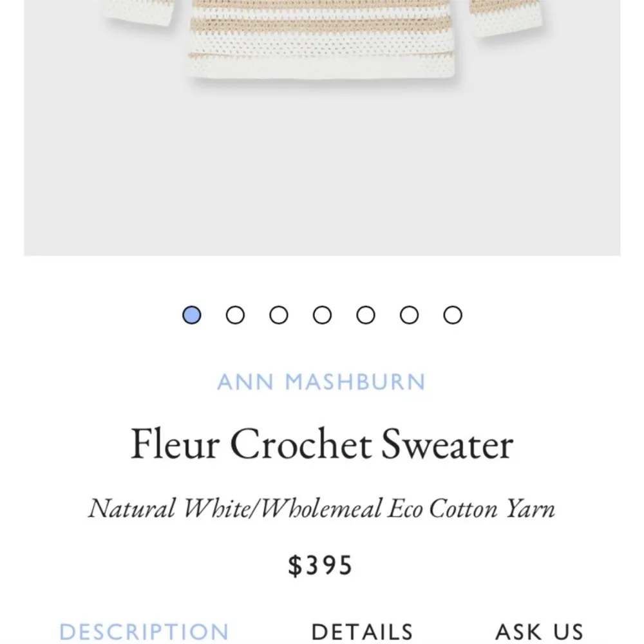Click the $395 price text
Viewport: 644px width, 644px height.
point(322,564)
